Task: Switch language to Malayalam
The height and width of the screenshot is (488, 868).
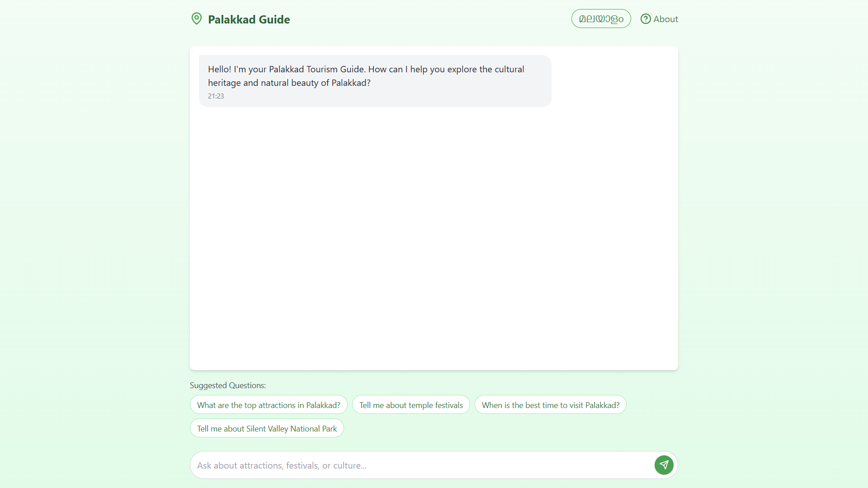Action: coord(601,19)
